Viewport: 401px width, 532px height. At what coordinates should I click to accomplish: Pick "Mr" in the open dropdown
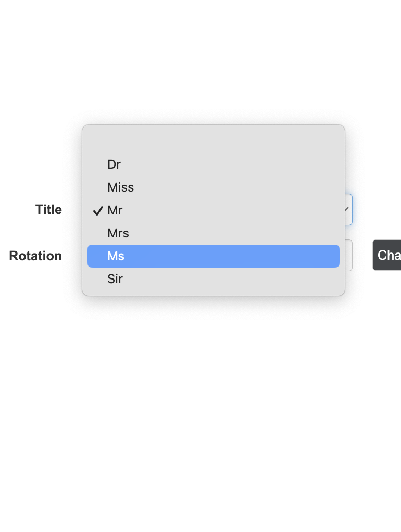115,210
